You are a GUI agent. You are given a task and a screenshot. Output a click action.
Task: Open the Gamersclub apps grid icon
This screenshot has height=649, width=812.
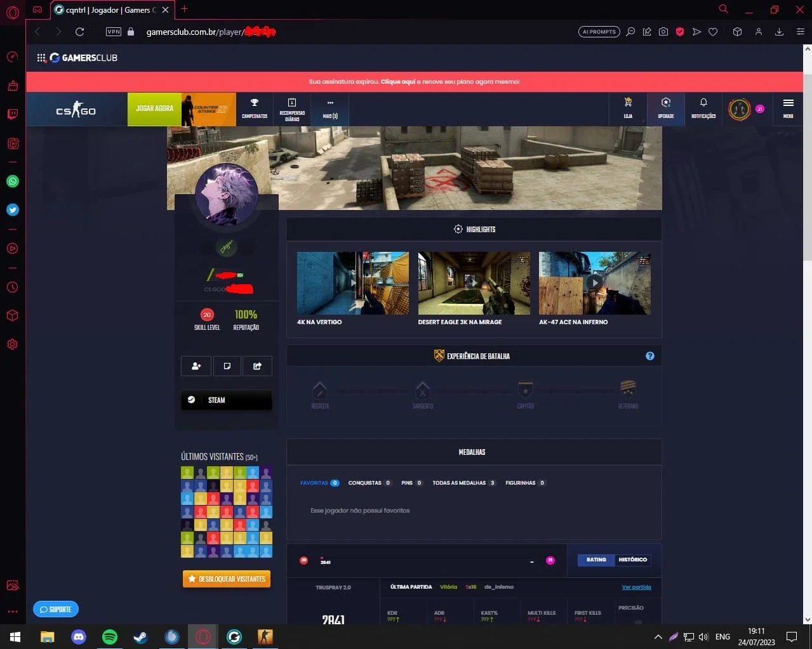(41, 58)
